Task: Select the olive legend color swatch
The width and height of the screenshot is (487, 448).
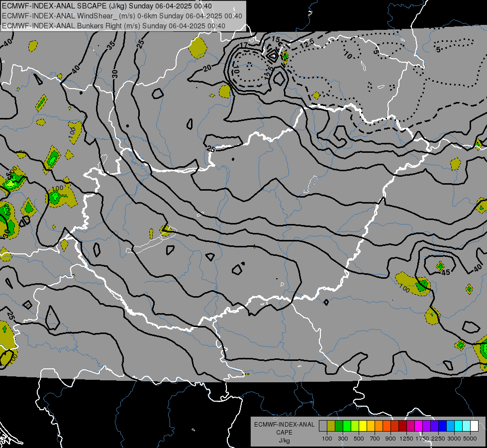Action: tap(331, 426)
